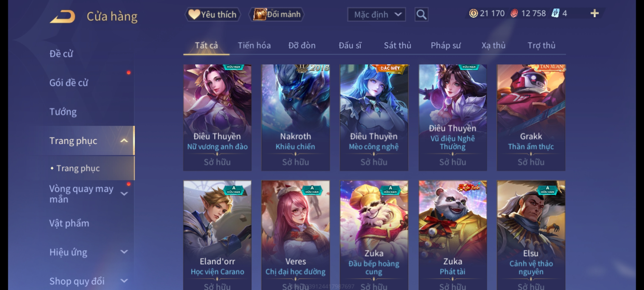Viewport: 644px width, 290px height.
Task: Open the Gói đề cử sidebar entry
Action: coord(69,83)
